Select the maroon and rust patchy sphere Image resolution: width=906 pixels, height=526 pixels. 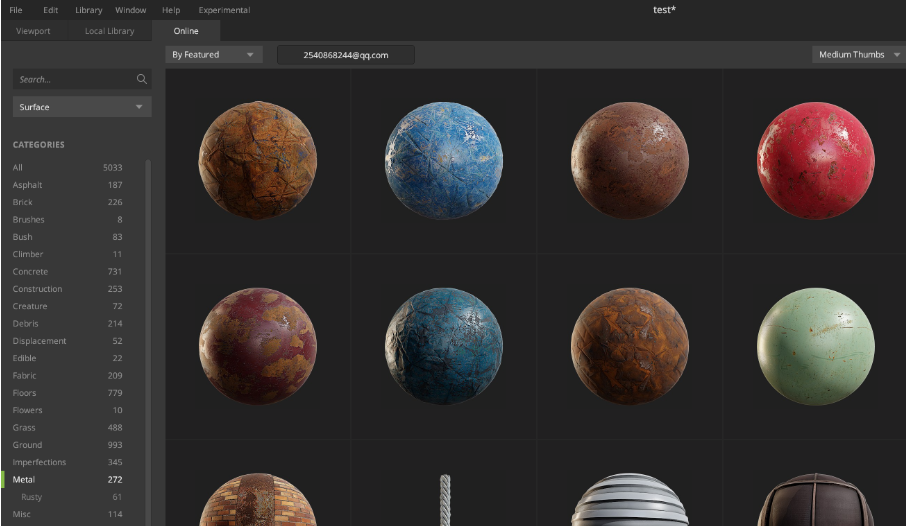tap(258, 346)
